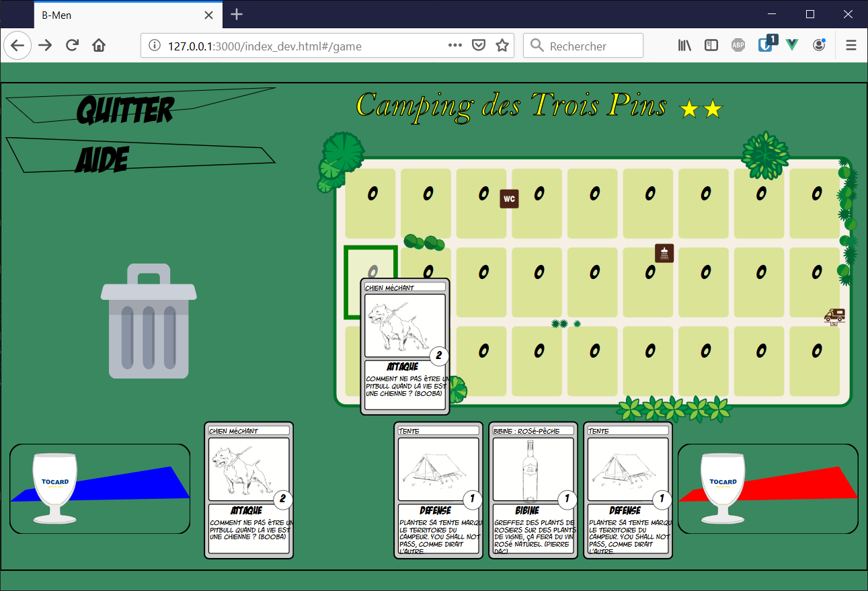This screenshot has height=591, width=868.
Task: Click the shower icon on the campsite map
Action: pyautogui.click(x=664, y=253)
